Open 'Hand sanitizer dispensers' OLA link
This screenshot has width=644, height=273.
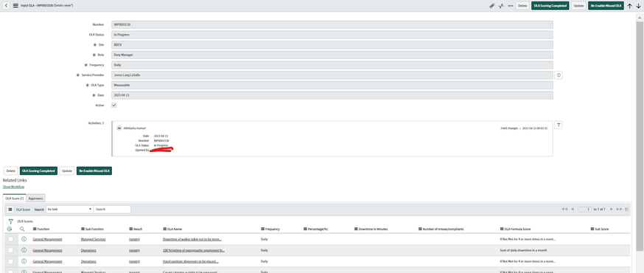tap(191, 261)
